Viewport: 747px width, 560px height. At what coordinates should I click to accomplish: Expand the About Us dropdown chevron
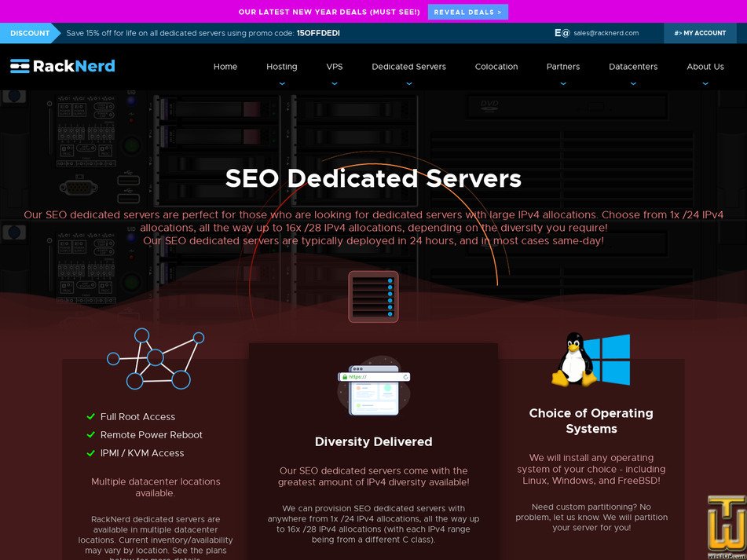coord(705,83)
